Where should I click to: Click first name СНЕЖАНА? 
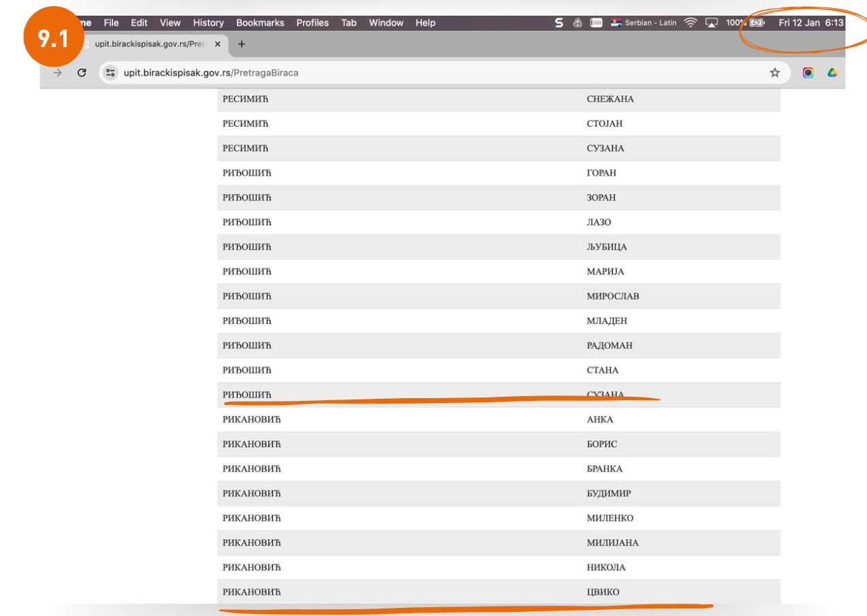click(610, 99)
